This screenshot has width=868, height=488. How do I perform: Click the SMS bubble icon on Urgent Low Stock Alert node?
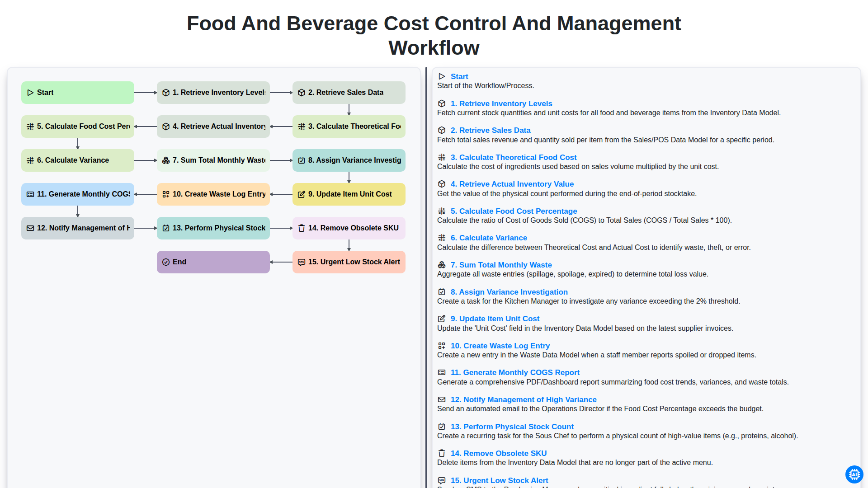(x=302, y=262)
